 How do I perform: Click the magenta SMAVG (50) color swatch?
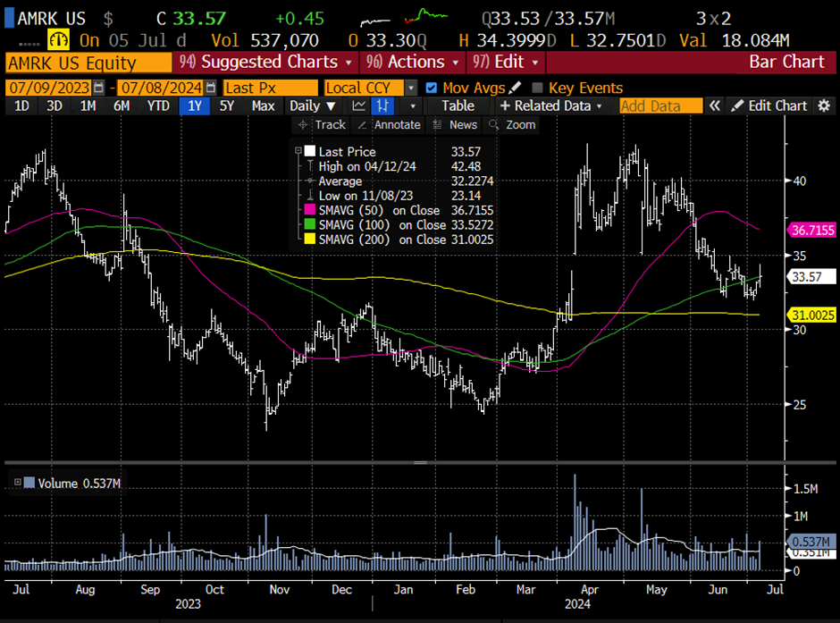(x=310, y=210)
